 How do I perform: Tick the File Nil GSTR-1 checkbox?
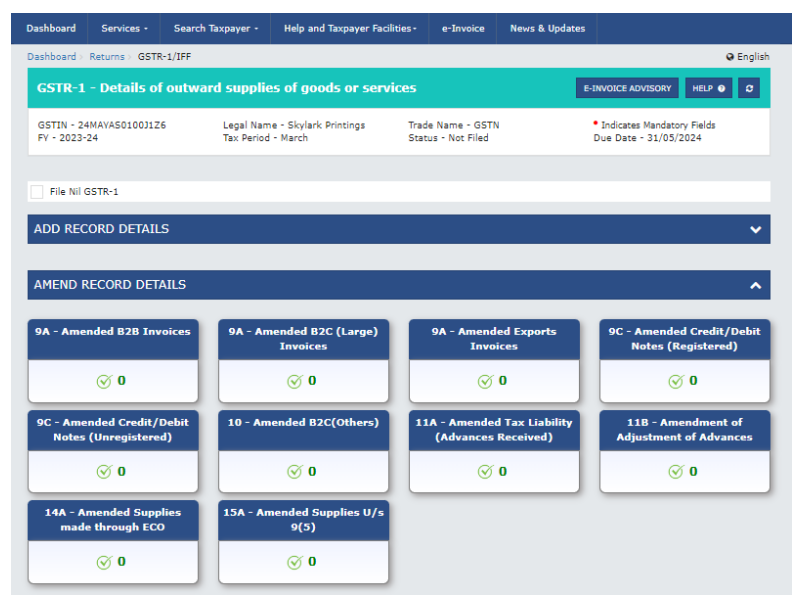37,191
